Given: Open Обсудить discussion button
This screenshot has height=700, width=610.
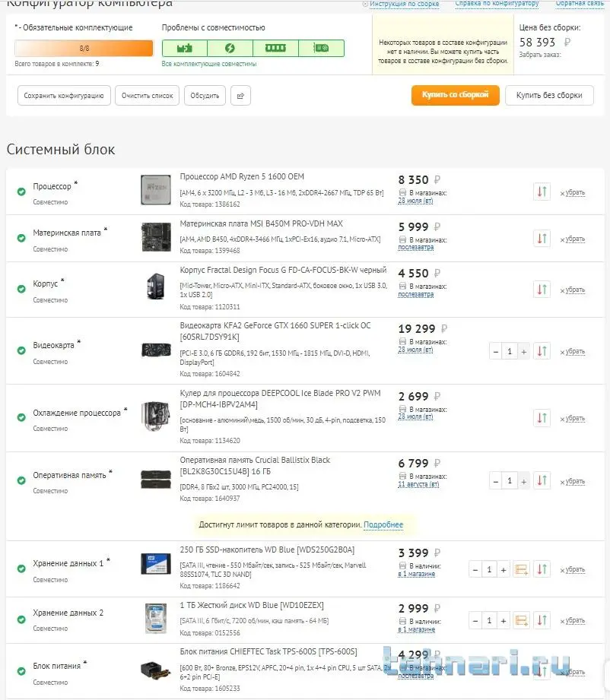Looking at the screenshot, I should tap(205, 96).
